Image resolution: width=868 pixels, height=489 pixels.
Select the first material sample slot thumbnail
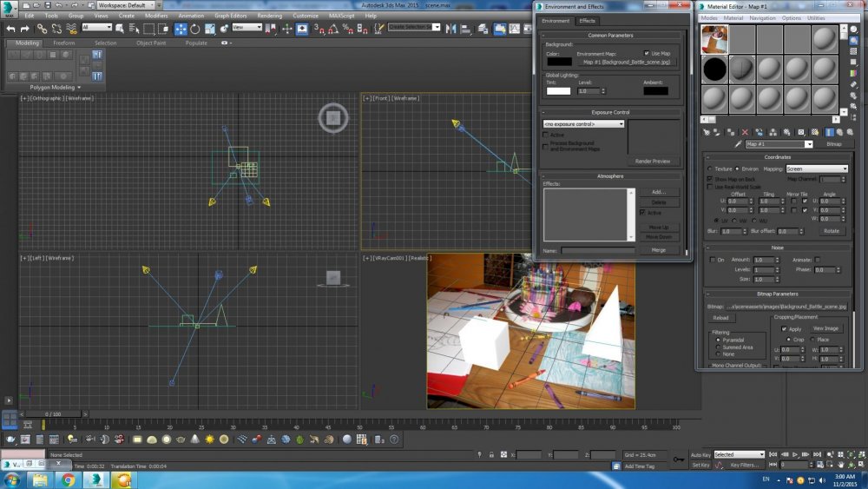[x=714, y=39]
